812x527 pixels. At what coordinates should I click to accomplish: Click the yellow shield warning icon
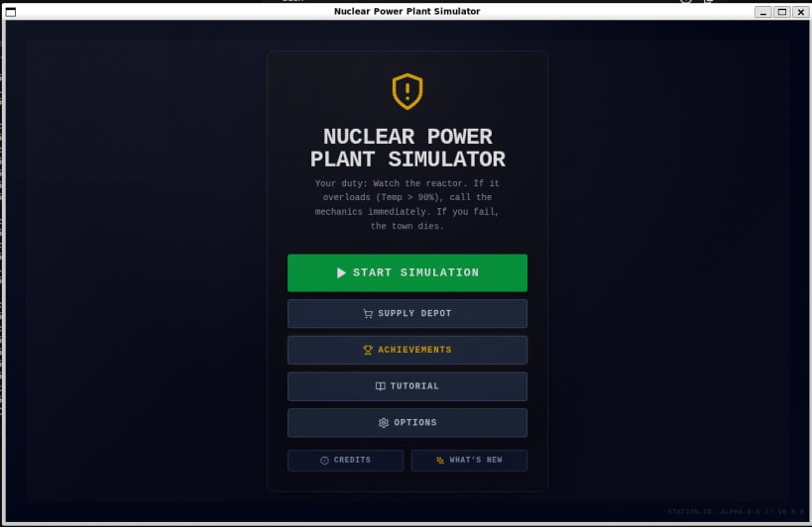[x=407, y=91]
